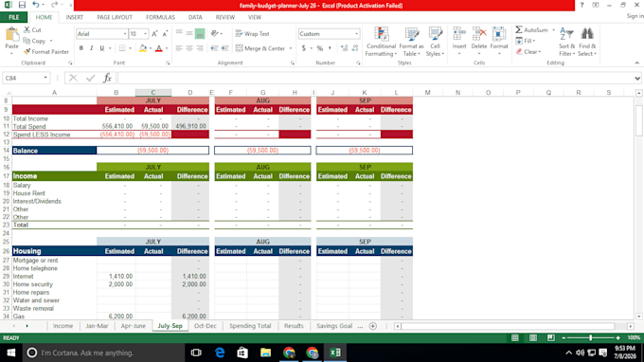Click Sign in link

point(635,16)
